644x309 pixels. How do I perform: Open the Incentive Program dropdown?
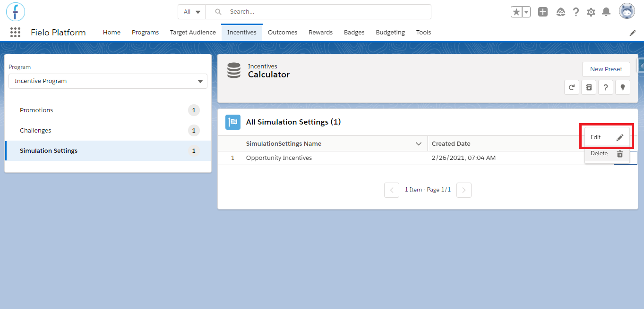point(108,81)
